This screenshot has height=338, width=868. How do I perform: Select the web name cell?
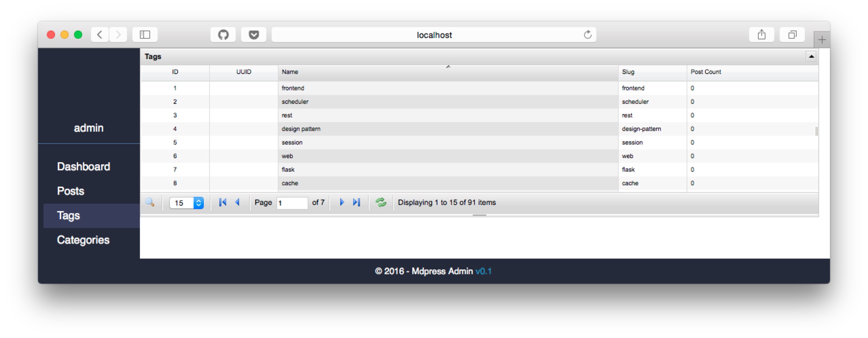448,156
